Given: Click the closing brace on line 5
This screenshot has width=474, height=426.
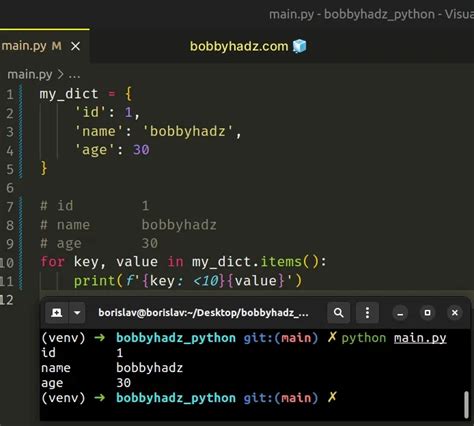Looking at the screenshot, I should pyautogui.click(x=44, y=168).
